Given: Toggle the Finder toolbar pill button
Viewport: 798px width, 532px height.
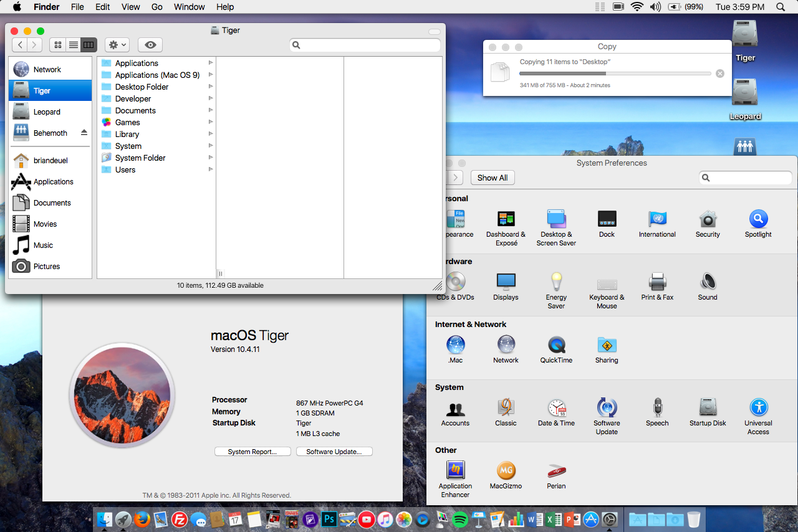Looking at the screenshot, I should tap(435, 32).
